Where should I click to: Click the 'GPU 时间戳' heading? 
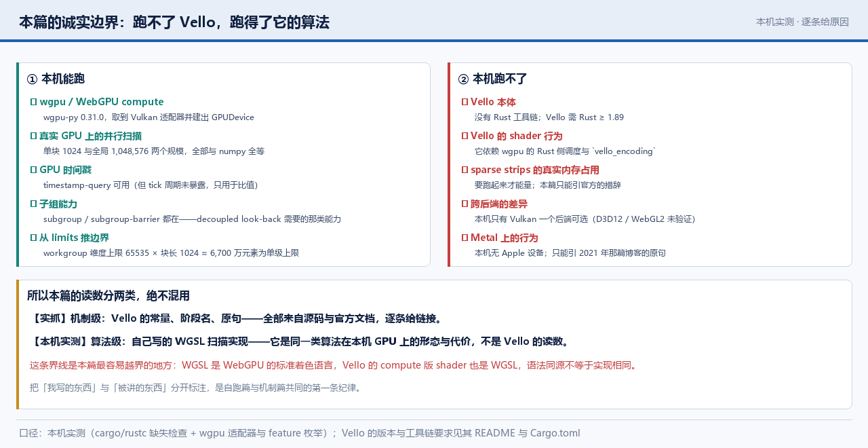[x=66, y=170]
